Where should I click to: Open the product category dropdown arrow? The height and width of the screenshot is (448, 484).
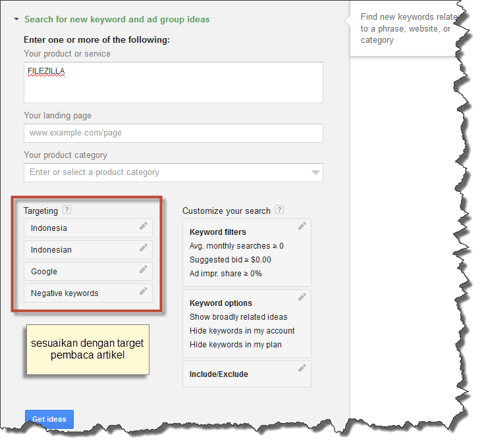pyautogui.click(x=316, y=173)
